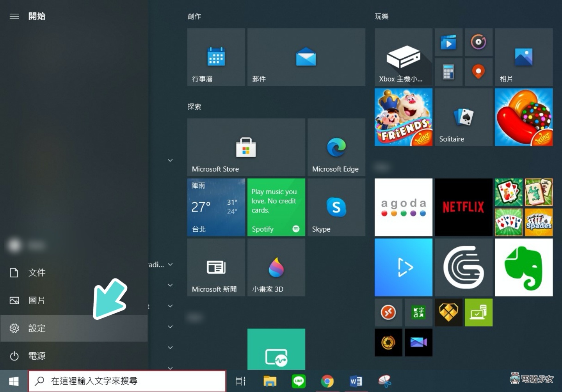Launch the Microsoft Edge tile

tap(336, 147)
